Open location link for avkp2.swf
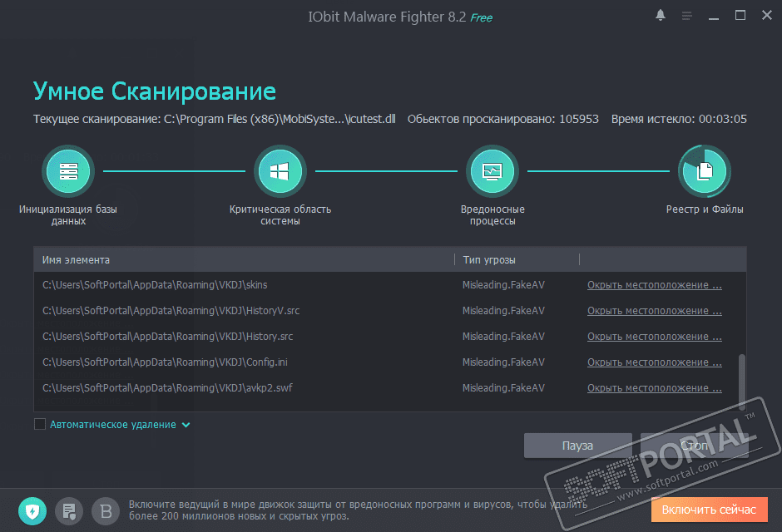 click(655, 388)
